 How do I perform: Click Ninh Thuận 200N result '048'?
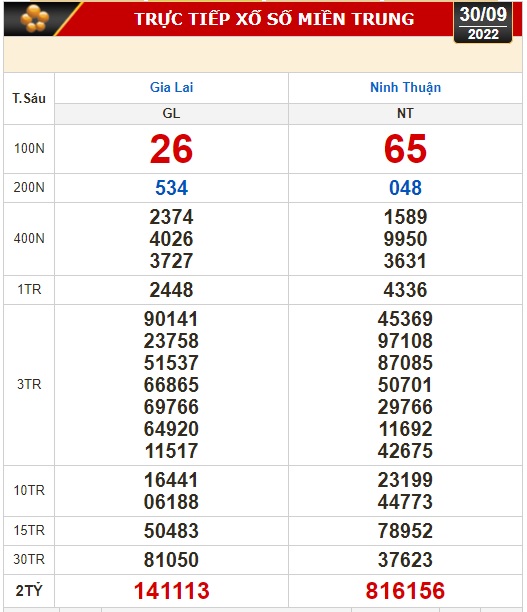click(x=405, y=188)
